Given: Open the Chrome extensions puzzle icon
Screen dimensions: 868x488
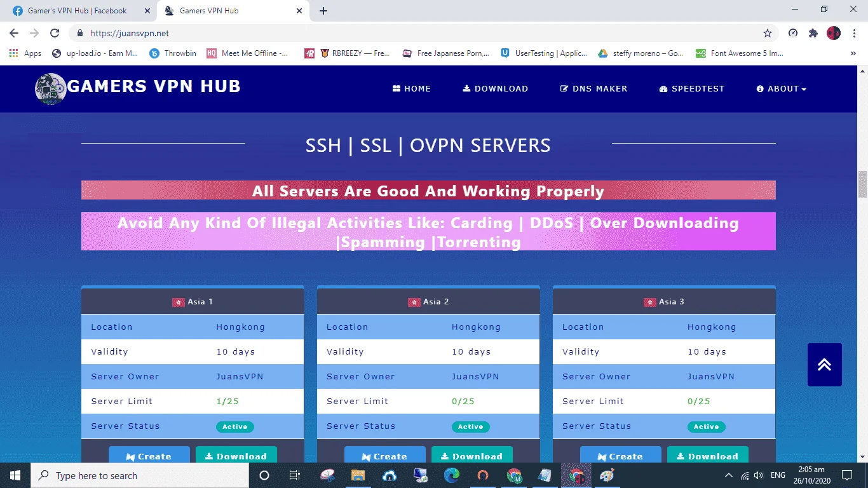Looking at the screenshot, I should coord(813,33).
